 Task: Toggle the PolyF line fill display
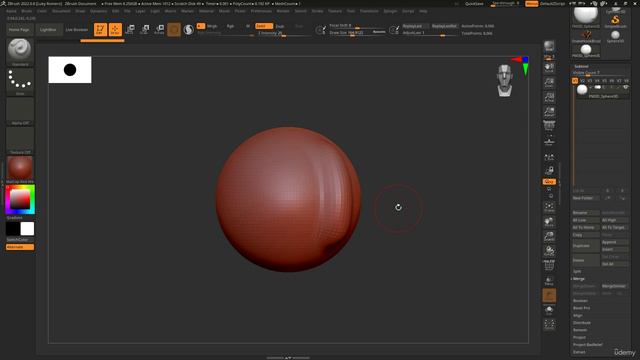pyautogui.click(x=549, y=265)
